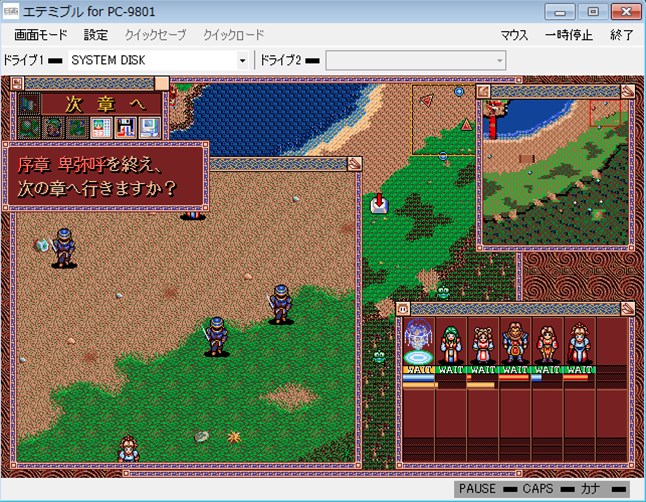Click the gray rock on the grass
646x502 pixels.
pyautogui.click(x=201, y=436)
